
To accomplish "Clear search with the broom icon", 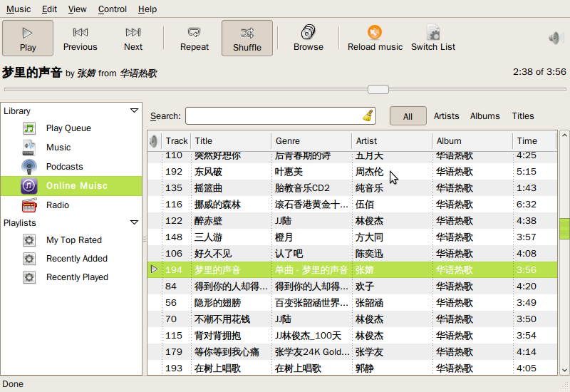I will (368, 116).
